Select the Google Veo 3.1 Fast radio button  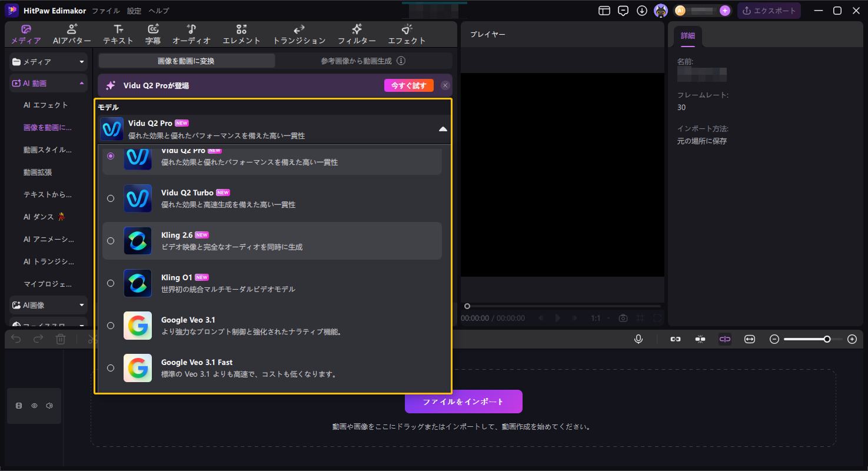pyautogui.click(x=111, y=367)
